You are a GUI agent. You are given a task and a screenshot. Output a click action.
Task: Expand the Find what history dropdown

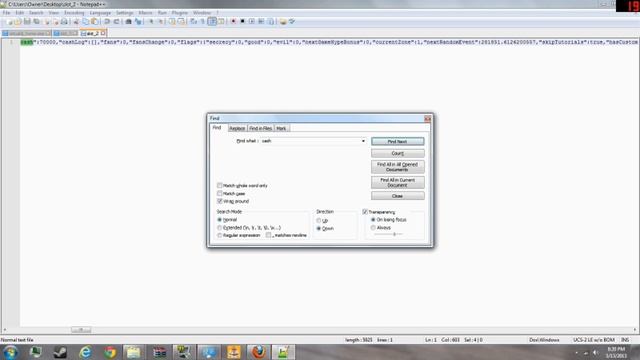point(363,141)
